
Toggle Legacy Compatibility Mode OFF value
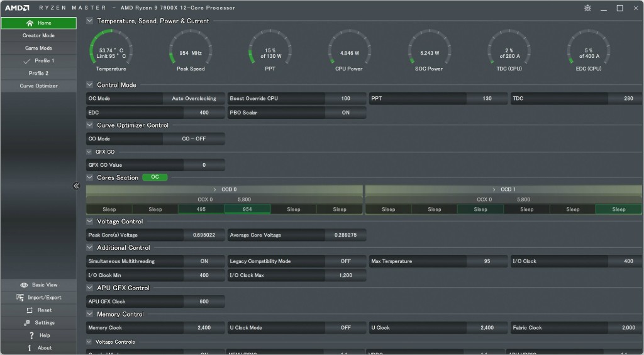click(x=345, y=261)
